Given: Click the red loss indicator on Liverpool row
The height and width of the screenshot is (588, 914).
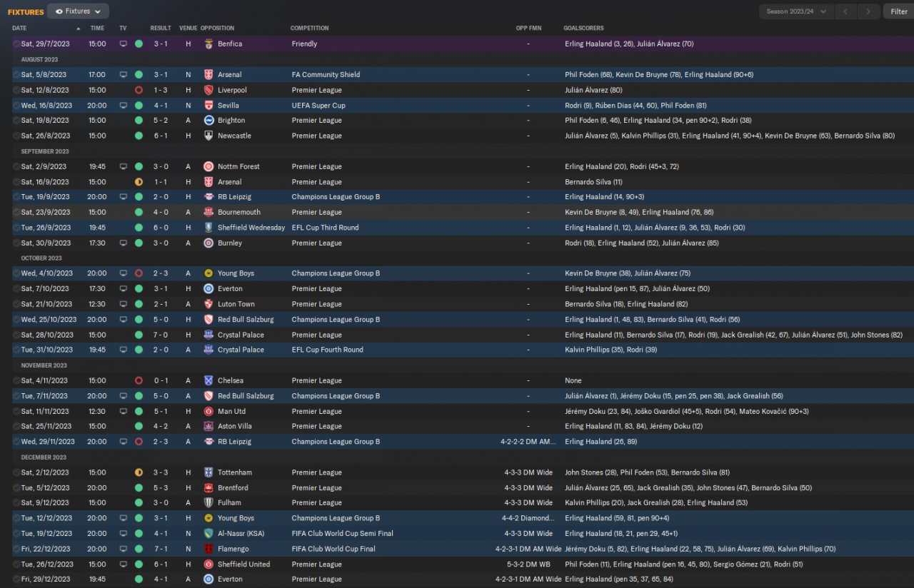Looking at the screenshot, I should tap(139, 90).
